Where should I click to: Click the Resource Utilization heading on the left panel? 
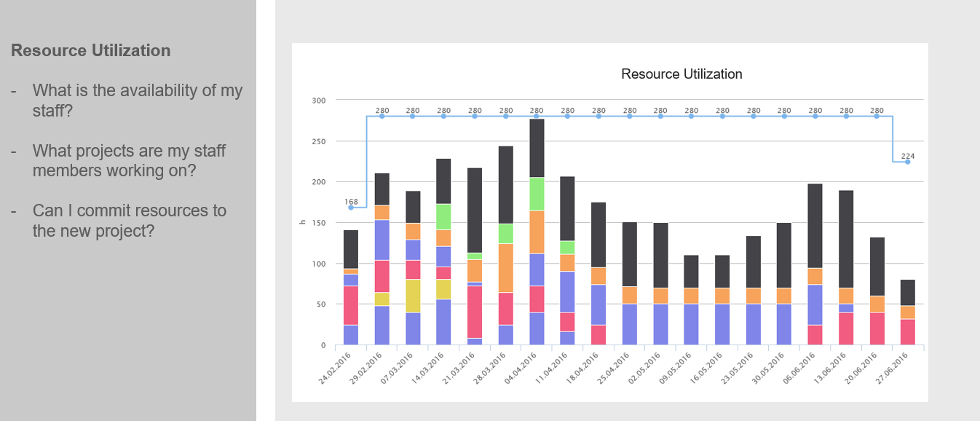[90, 50]
